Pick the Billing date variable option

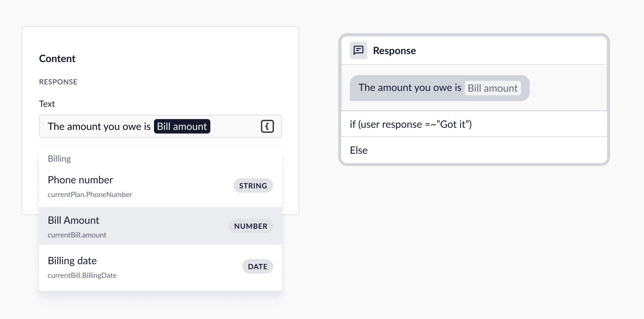pos(160,267)
